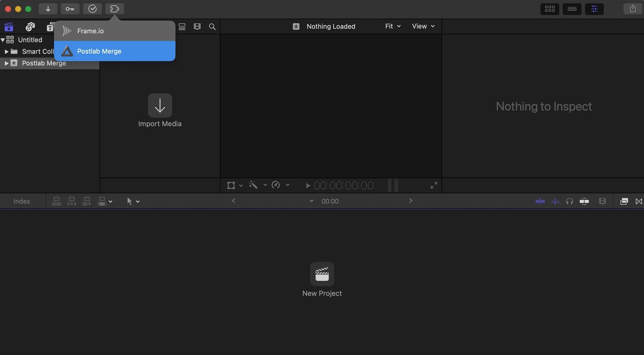Screen dimensions: 644x355
Task: Choose Frame.io from extensions menu
Action: [x=114, y=31]
